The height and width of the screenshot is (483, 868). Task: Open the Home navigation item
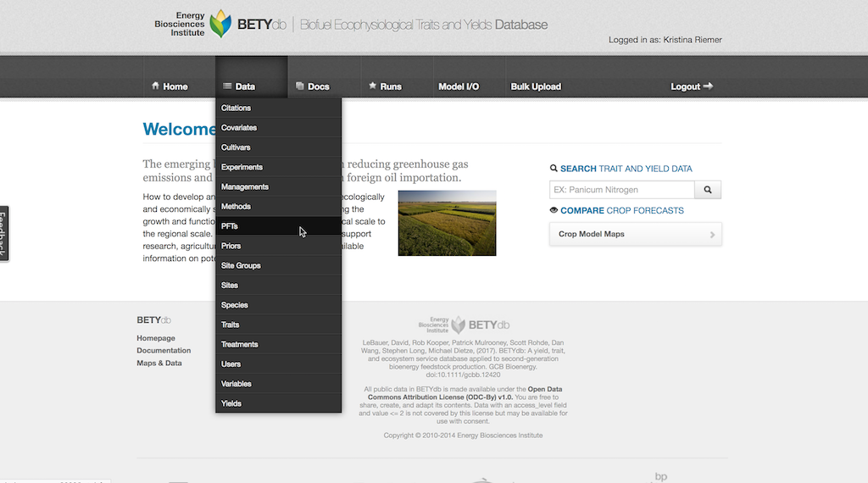click(x=170, y=86)
